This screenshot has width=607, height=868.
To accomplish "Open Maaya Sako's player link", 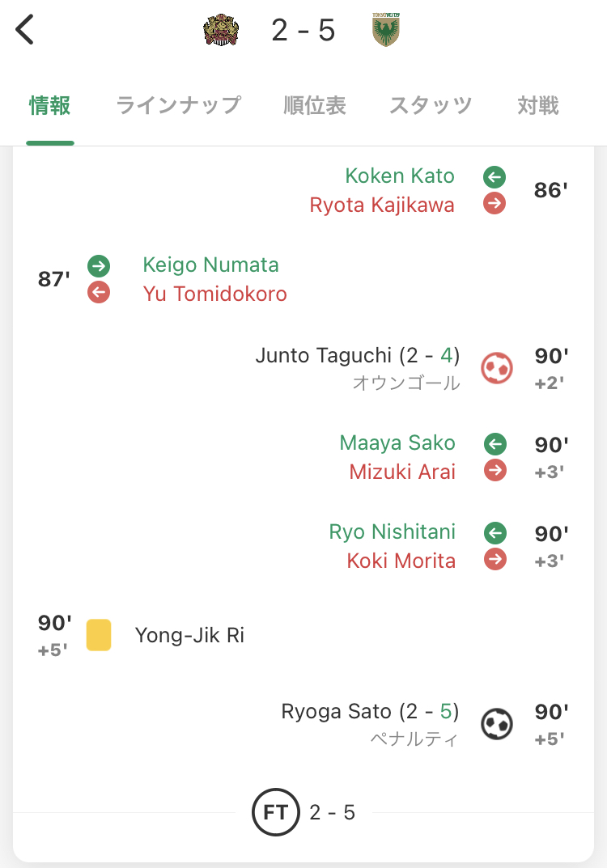I will tap(397, 443).
